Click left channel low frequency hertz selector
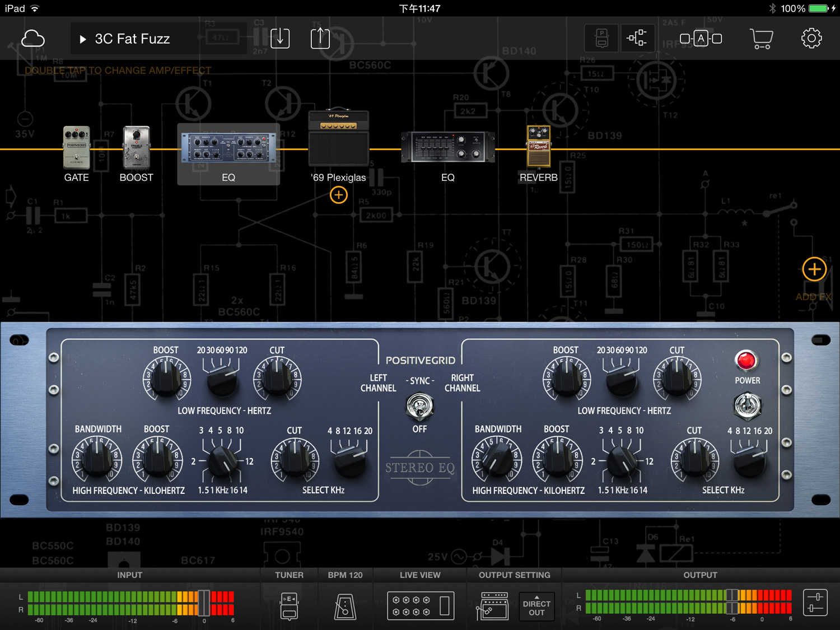 click(222, 382)
